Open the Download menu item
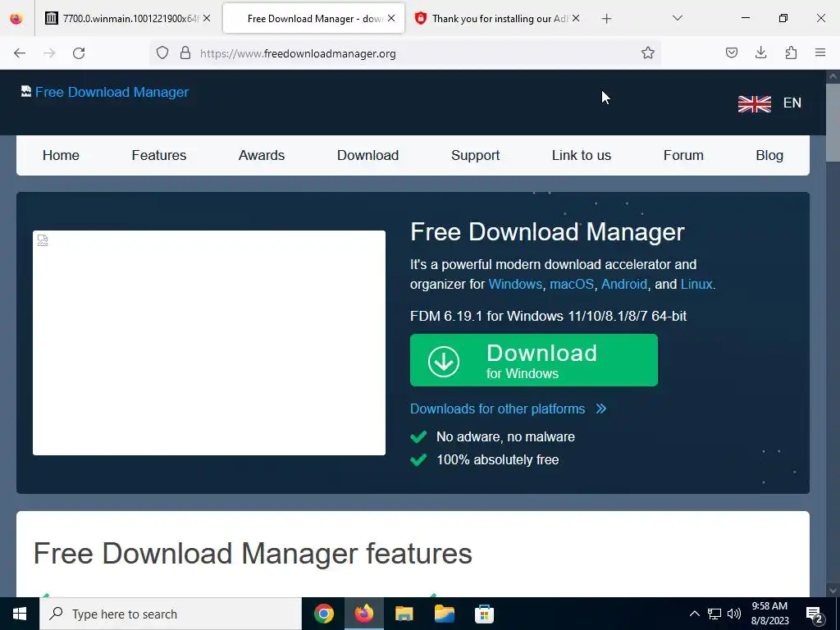 coord(367,155)
